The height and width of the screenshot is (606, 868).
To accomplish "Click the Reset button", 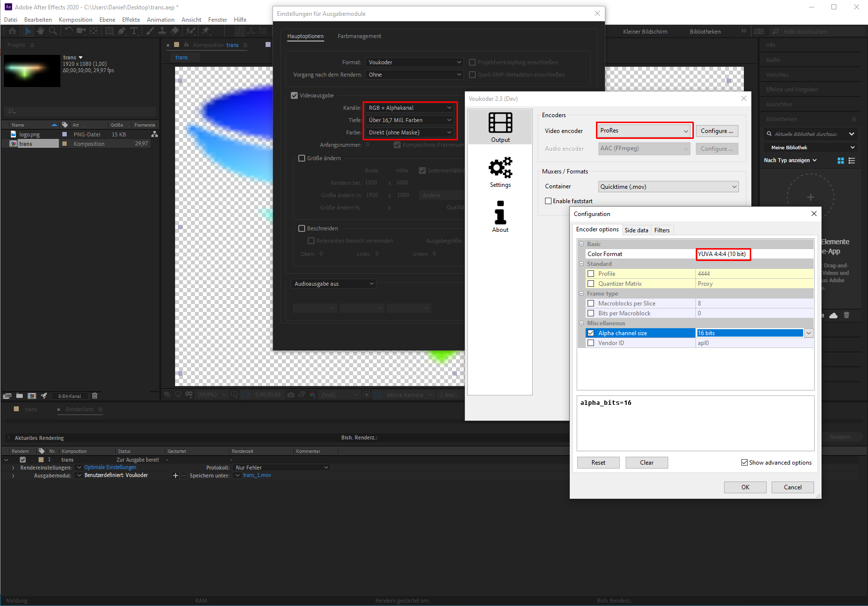I will point(598,463).
